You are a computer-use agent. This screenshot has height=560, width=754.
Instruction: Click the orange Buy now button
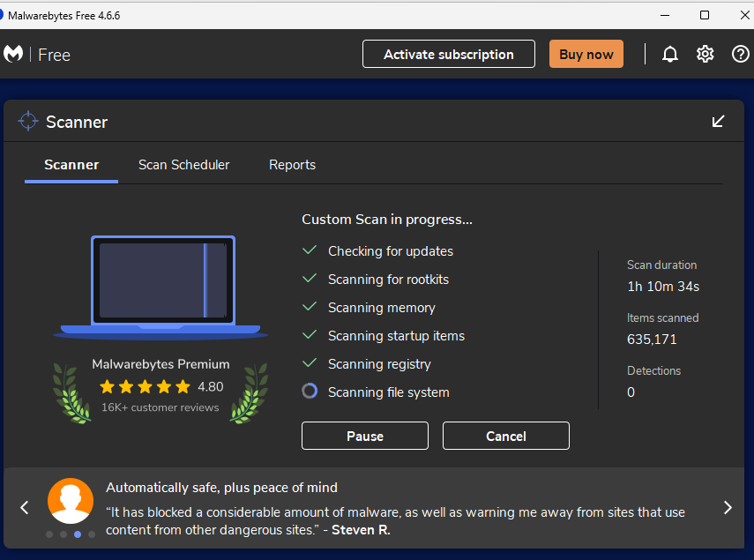[586, 54]
